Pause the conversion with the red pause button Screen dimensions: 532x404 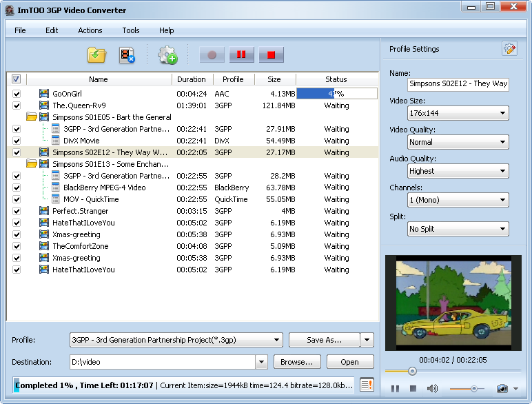[241, 54]
